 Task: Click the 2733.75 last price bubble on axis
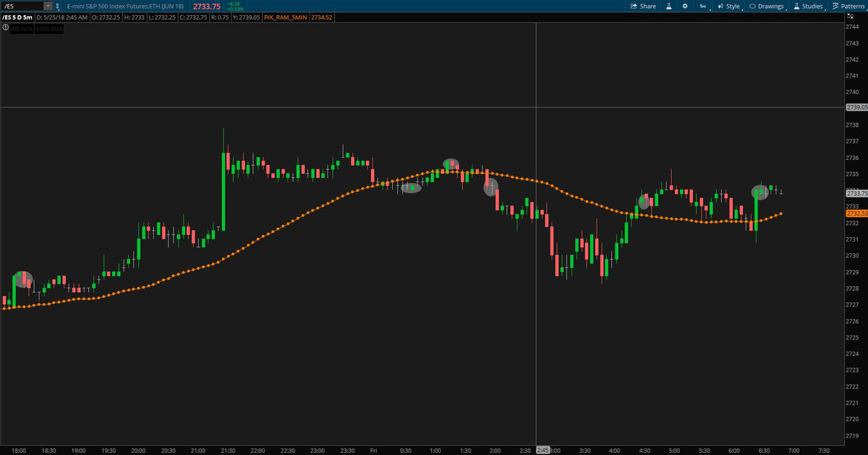tap(856, 193)
